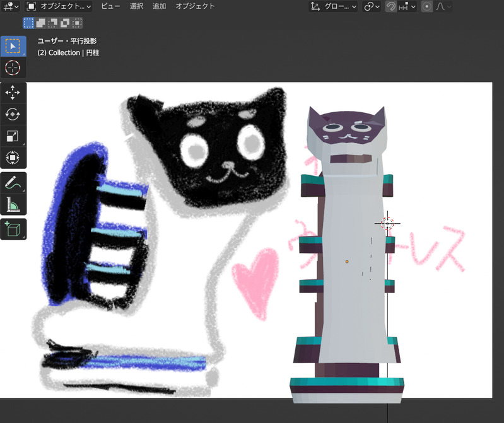
Task: Select the 3D Cursor tool
Action: (x=13, y=68)
